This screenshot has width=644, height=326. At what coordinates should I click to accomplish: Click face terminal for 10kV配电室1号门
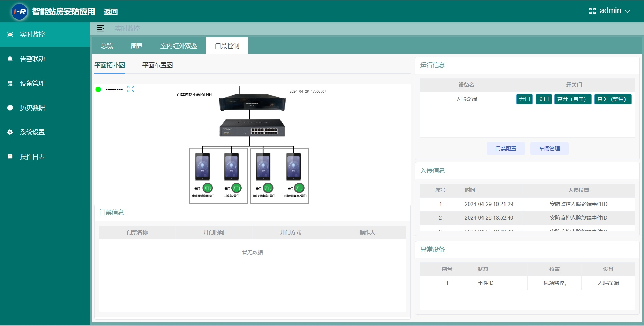(x=263, y=167)
